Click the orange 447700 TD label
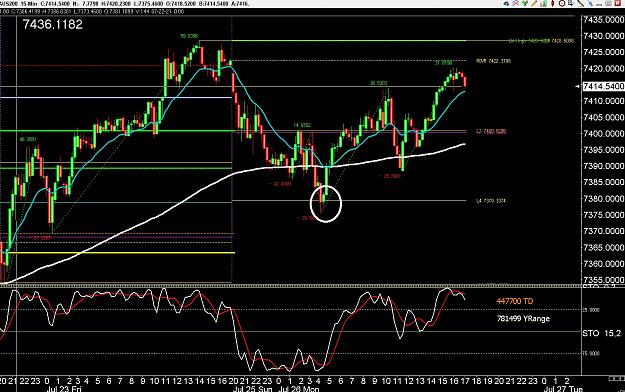 click(515, 301)
